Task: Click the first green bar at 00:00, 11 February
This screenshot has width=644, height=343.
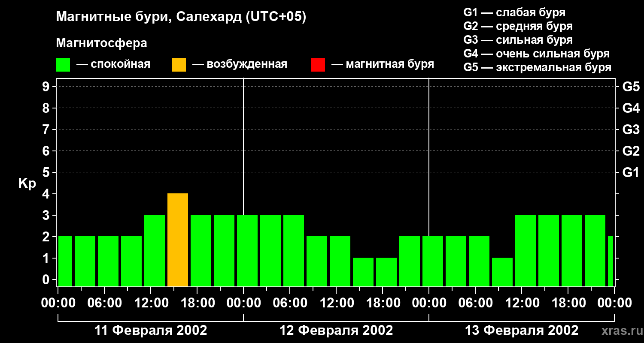Action: click(65, 262)
